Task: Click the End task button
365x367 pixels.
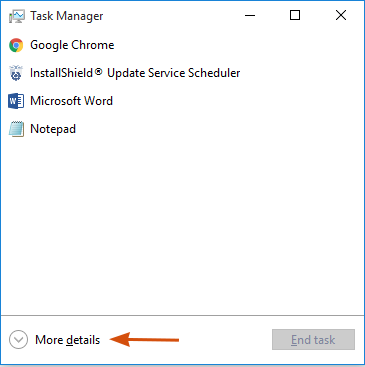Action: [x=313, y=340]
